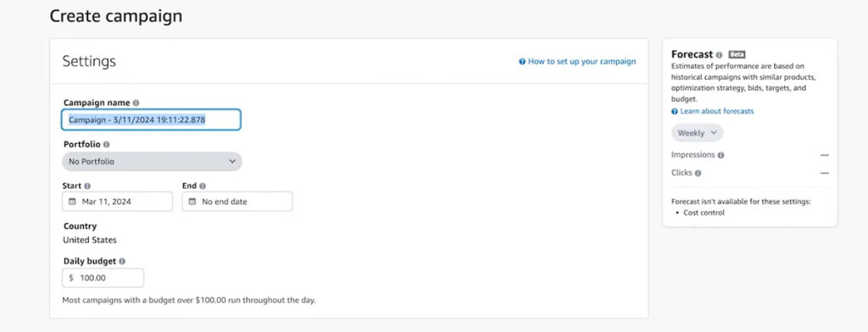The height and width of the screenshot is (332, 868).
Task: Click info icon next to Daily budget
Action: pyautogui.click(x=122, y=261)
